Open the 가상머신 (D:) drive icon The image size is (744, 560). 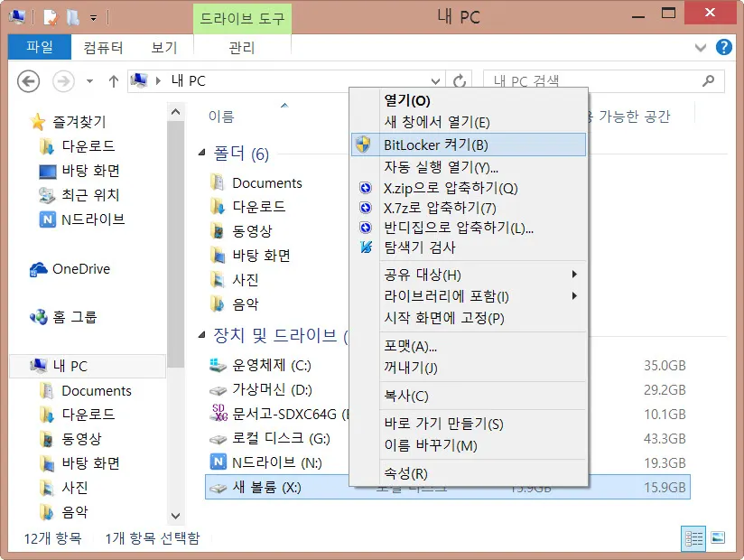pyautogui.click(x=217, y=389)
